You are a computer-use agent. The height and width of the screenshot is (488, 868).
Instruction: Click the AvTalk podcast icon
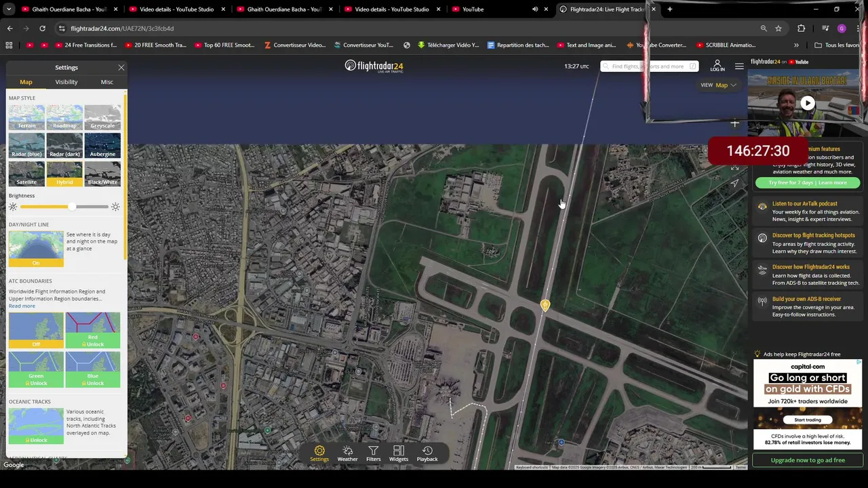point(762,207)
